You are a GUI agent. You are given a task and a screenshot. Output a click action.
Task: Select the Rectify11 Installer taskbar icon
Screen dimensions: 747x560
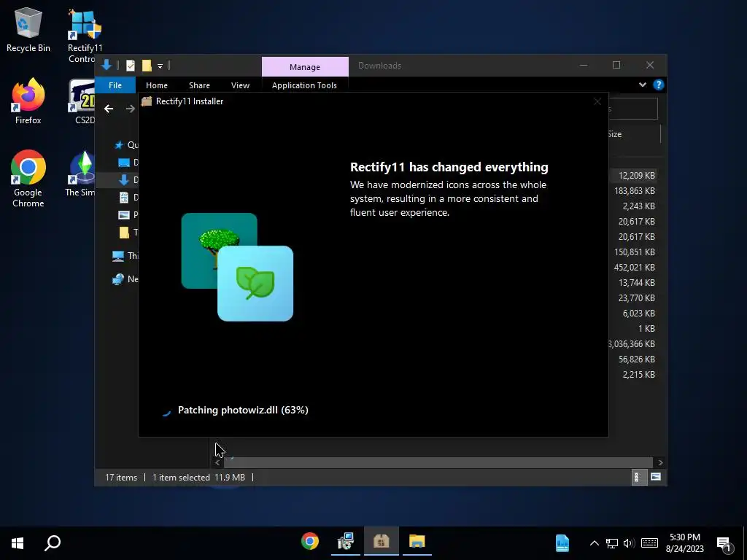click(x=381, y=542)
